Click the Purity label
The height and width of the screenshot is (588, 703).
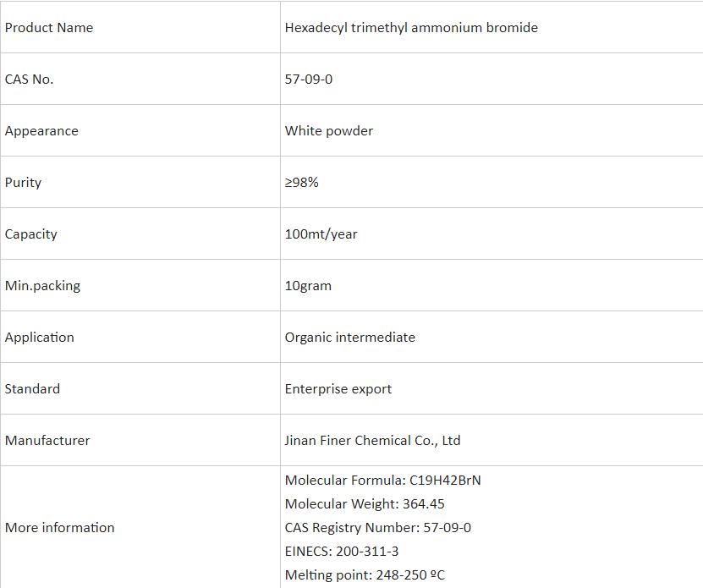pyautogui.click(x=23, y=182)
